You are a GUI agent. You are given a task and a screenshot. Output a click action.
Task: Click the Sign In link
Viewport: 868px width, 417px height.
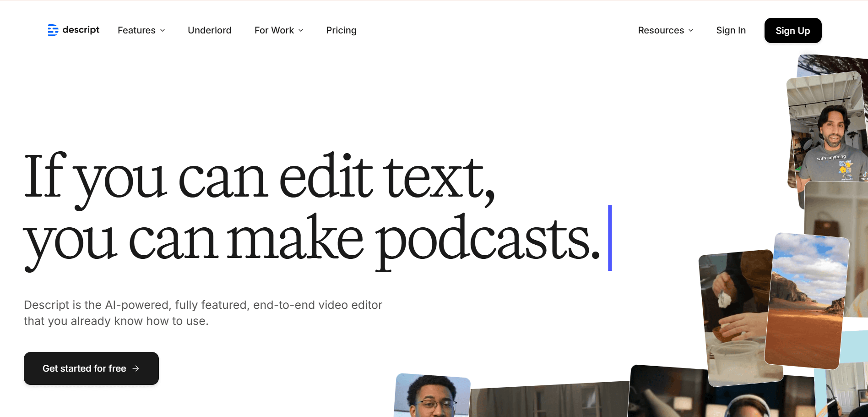click(731, 30)
